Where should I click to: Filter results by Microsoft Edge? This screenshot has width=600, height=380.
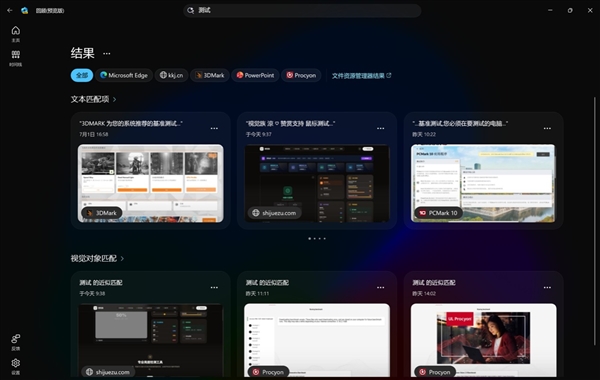[124, 75]
